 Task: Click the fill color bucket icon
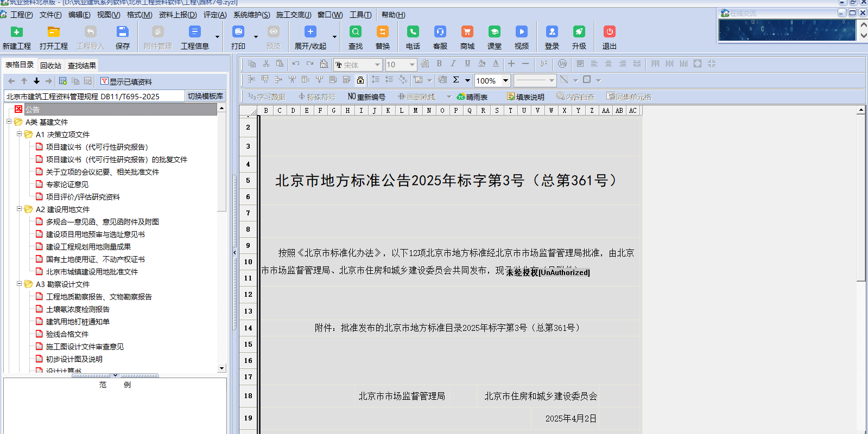coord(481,64)
